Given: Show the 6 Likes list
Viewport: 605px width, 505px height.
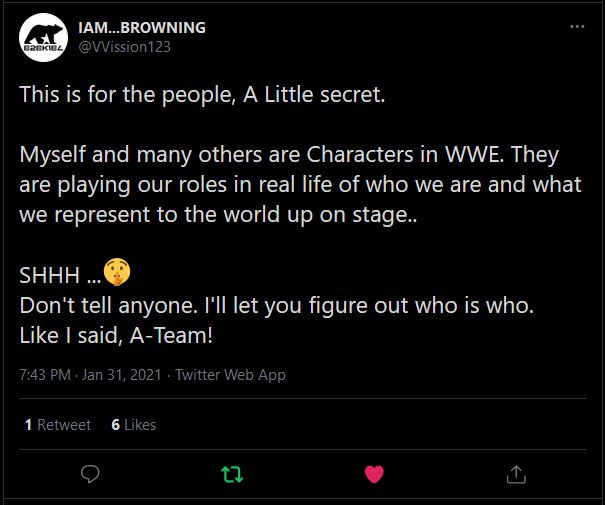Looking at the screenshot, I should (134, 425).
